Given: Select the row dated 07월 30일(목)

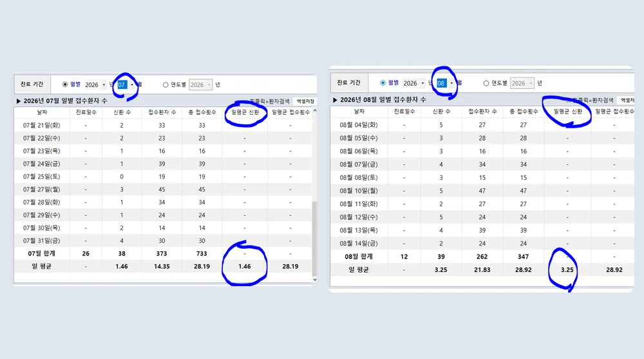Looking at the screenshot, I should click(163, 228).
